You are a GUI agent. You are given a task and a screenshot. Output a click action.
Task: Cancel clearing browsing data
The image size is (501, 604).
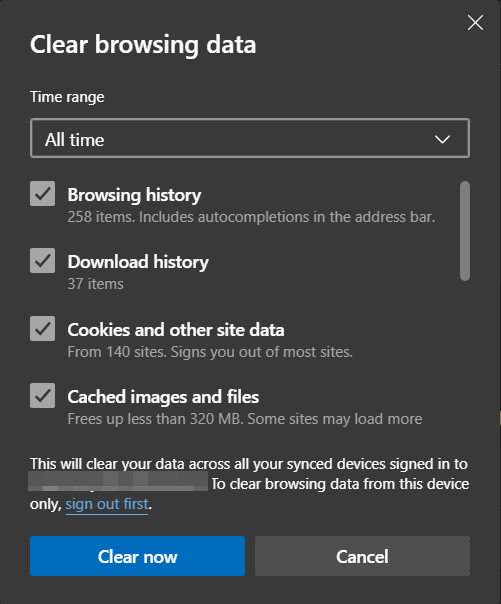pyautogui.click(x=362, y=556)
